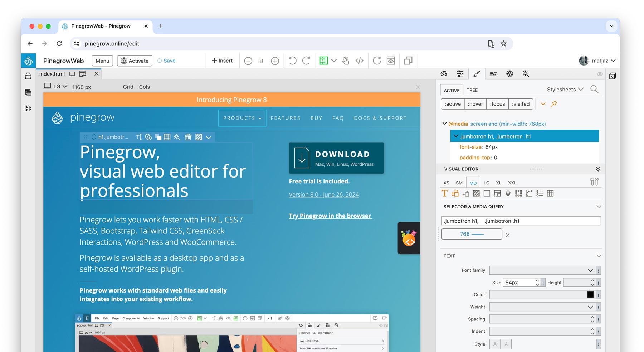Open the manage windows icon in toolbar
The height and width of the screenshot is (352, 644).
point(408,61)
